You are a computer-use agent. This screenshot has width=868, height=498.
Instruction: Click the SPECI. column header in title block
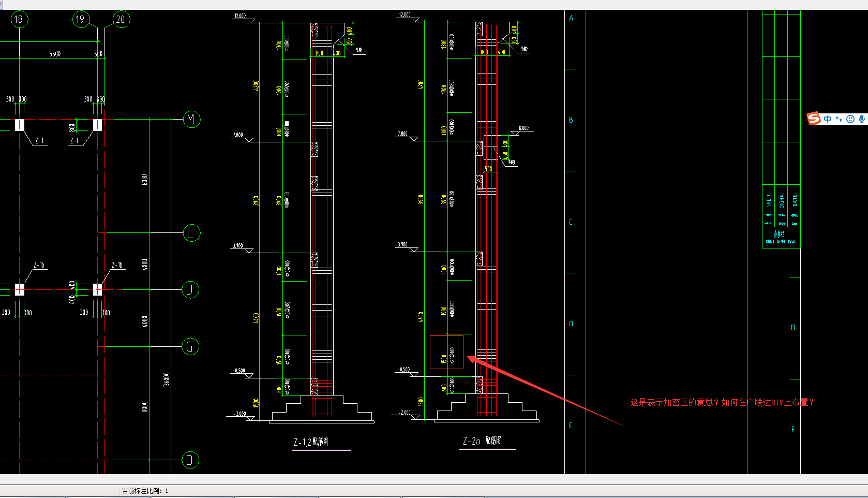(x=769, y=200)
